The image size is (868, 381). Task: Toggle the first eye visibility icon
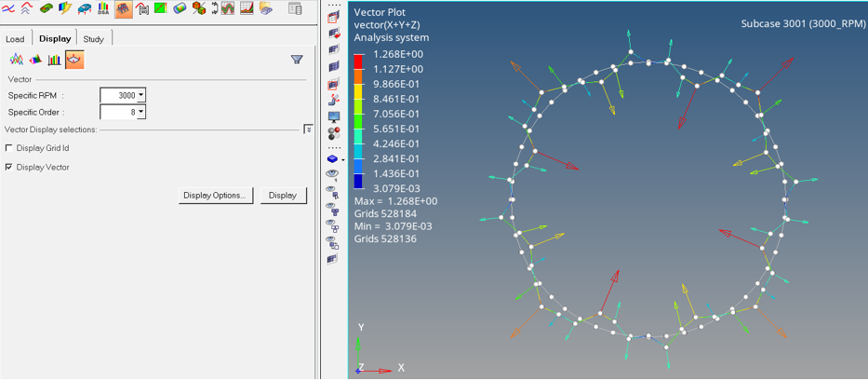coord(332,174)
